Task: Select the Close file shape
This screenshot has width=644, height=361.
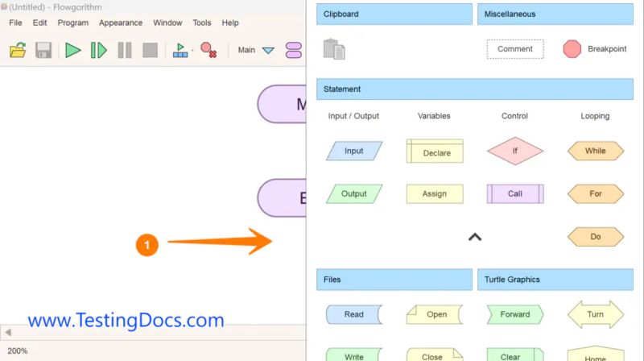Action: tap(435, 355)
